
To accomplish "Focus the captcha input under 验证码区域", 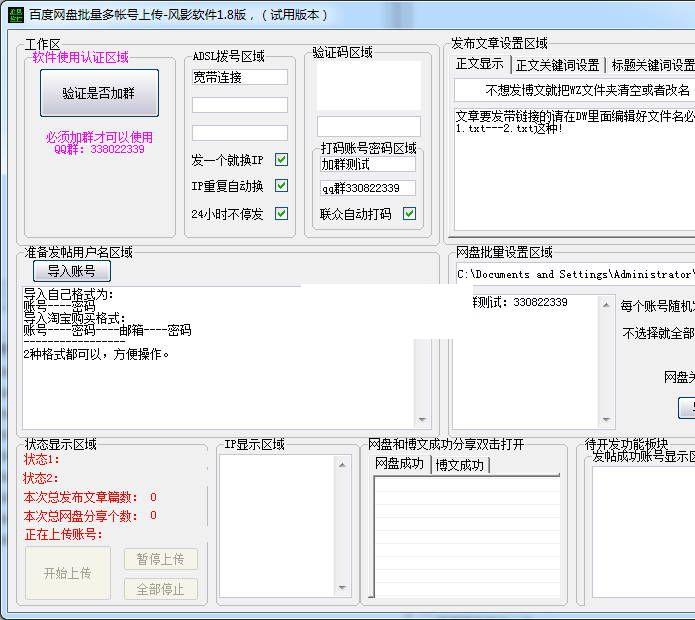I will click(x=369, y=126).
